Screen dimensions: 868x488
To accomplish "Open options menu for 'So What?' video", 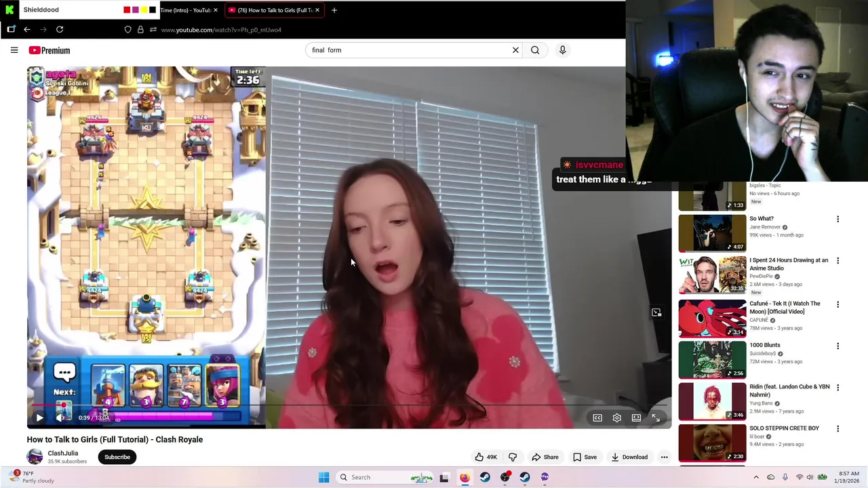I will [837, 219].
